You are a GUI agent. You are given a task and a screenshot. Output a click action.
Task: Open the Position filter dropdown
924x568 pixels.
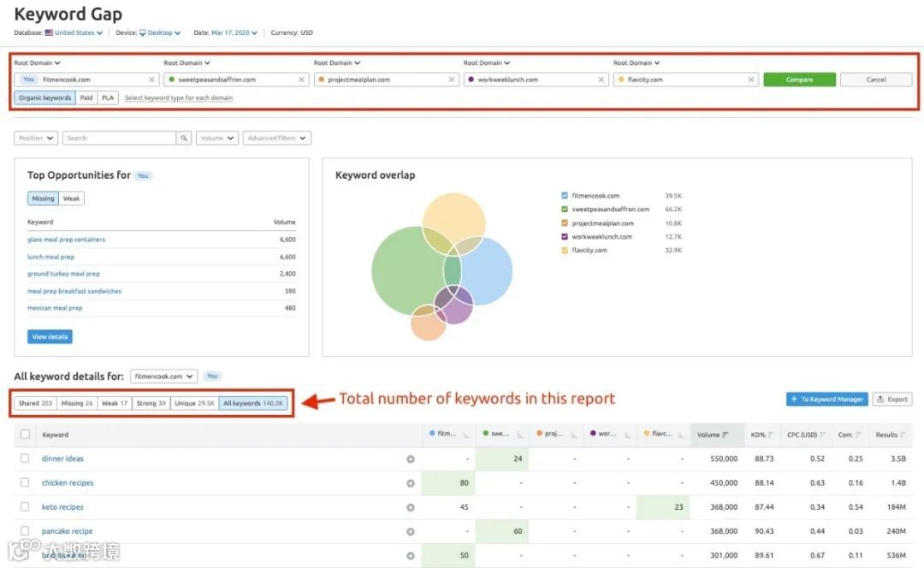point(36,138)
